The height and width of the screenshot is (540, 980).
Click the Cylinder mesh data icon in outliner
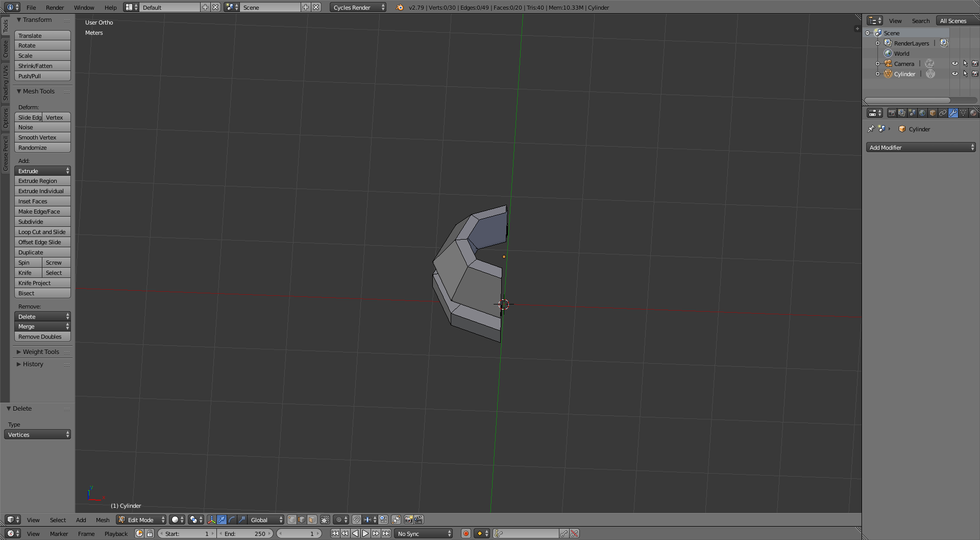[930, 74]
